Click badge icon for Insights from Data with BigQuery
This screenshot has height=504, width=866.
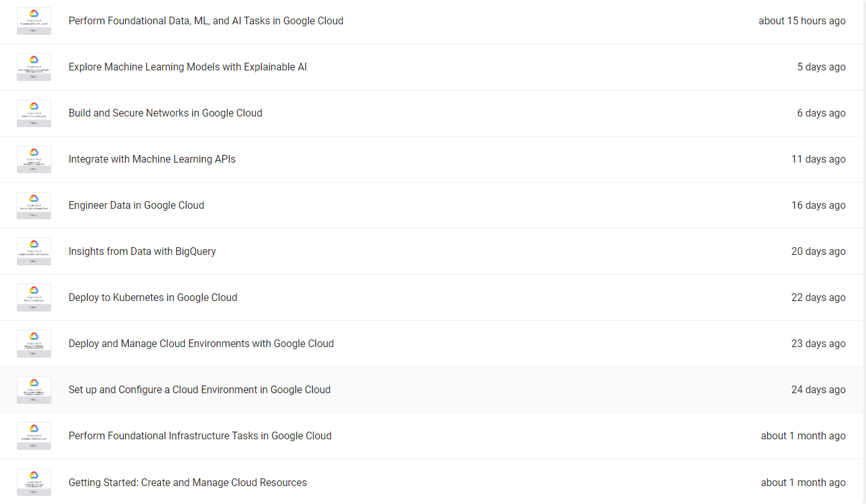34,252
